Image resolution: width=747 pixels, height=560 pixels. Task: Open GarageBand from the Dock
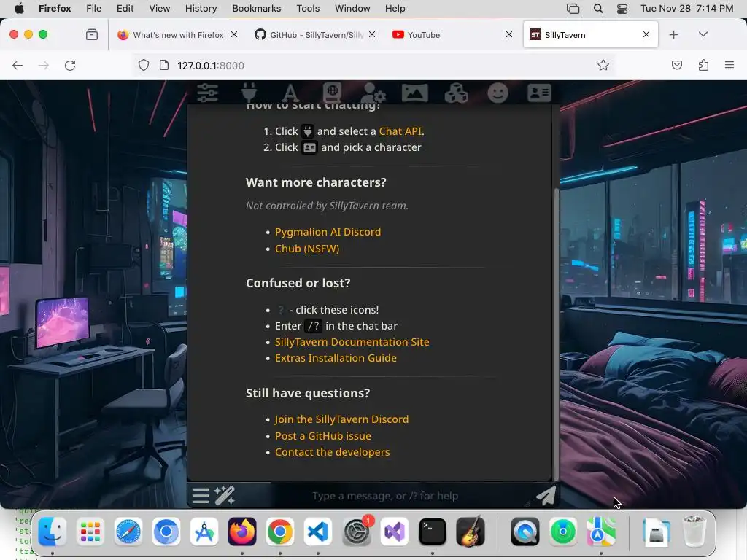pos(471,532)
